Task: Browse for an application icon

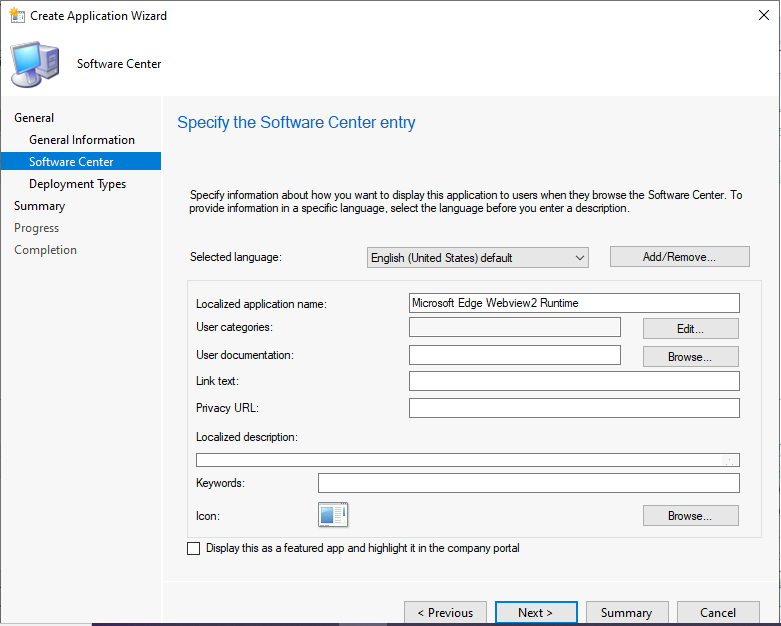Action: (x=690, y=515)
